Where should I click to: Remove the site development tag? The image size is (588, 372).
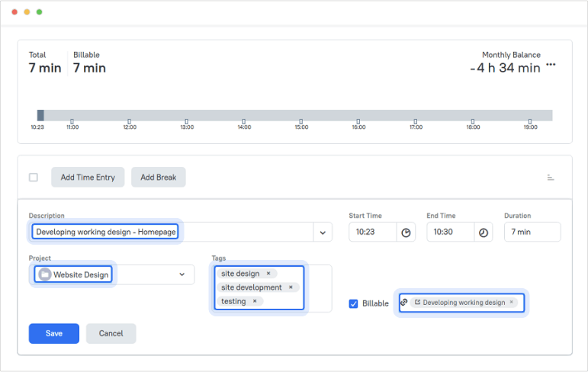(291, 287)
